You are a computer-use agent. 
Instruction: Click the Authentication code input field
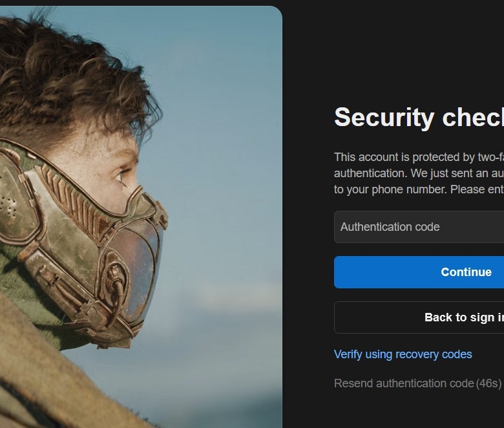click(419, 227)
